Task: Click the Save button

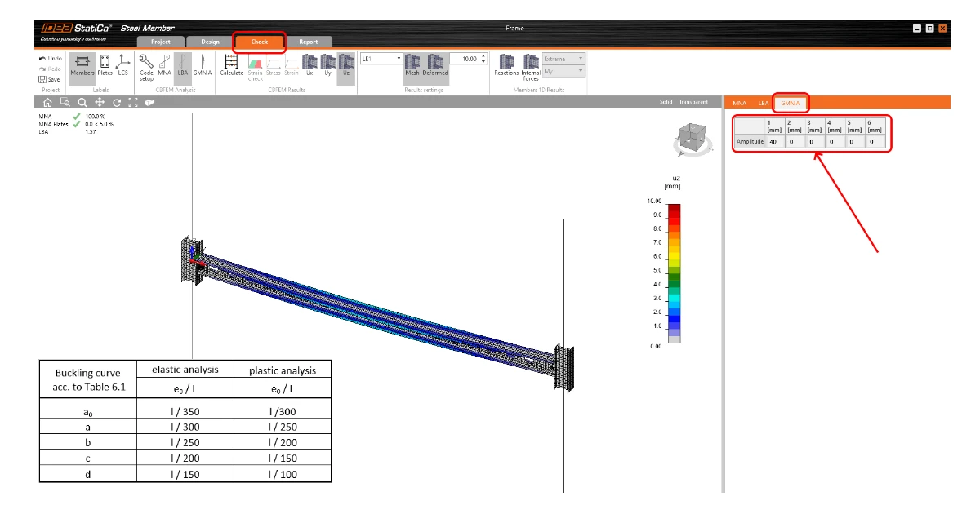Action: [49, 79]
